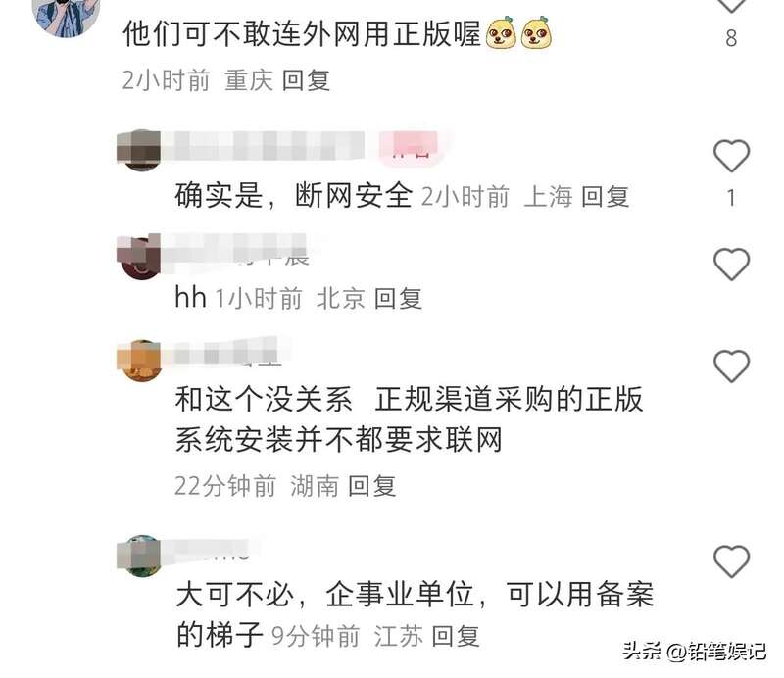Reply to the hh comment from 北京

(398, 299)
